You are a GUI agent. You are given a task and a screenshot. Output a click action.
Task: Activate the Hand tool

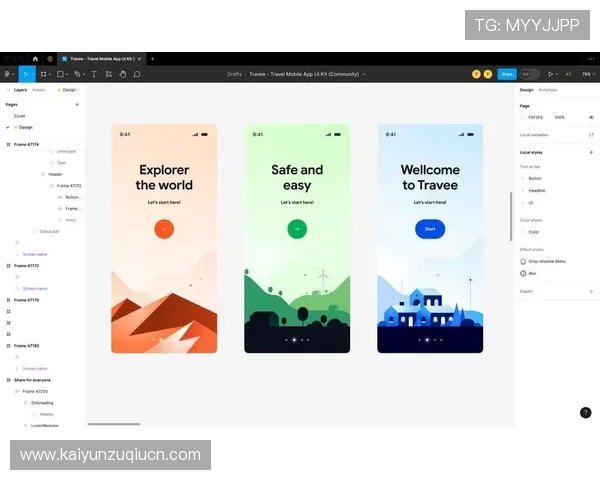[x=122, y=74]
